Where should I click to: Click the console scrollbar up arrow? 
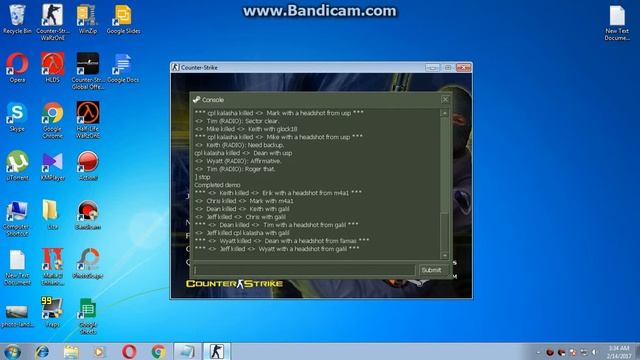coord(445,113)
